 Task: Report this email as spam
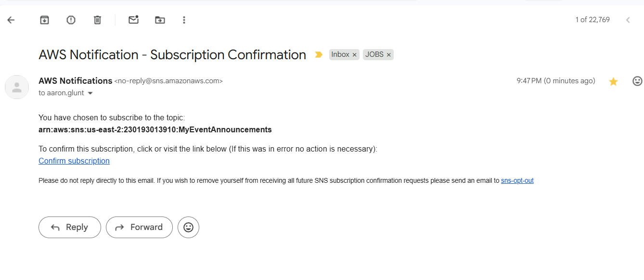click(x=70, y=20)
